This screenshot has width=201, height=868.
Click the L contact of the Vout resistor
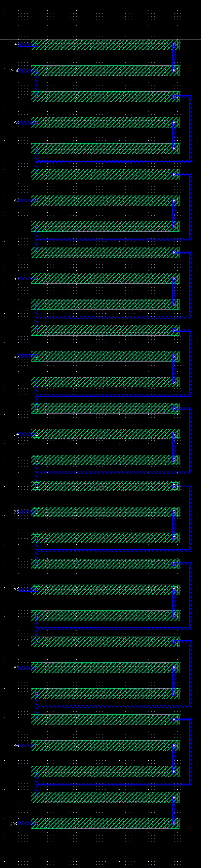(x=36, y=71)
